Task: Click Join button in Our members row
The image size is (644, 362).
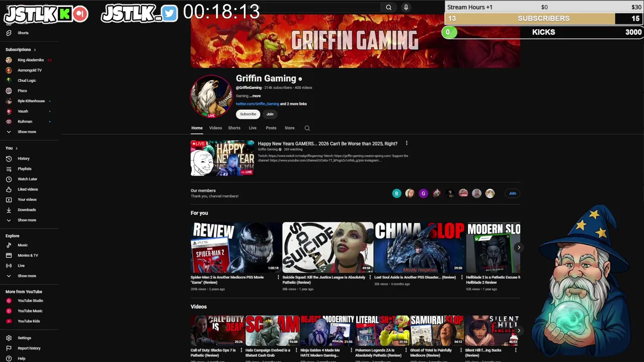Action: pyautogui.click(x=512, y=193)
